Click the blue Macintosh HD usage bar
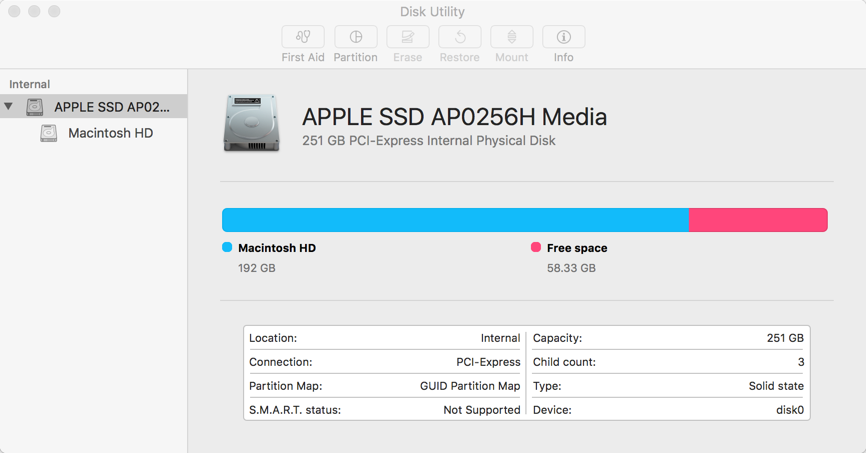Screen dimensions: 866x453 [455, 220]
